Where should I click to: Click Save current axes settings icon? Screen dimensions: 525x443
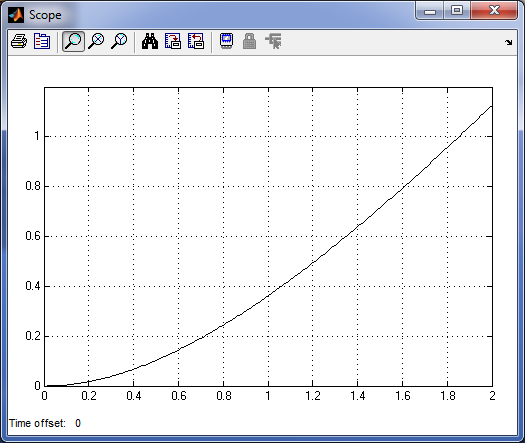[x=173, y=42]
